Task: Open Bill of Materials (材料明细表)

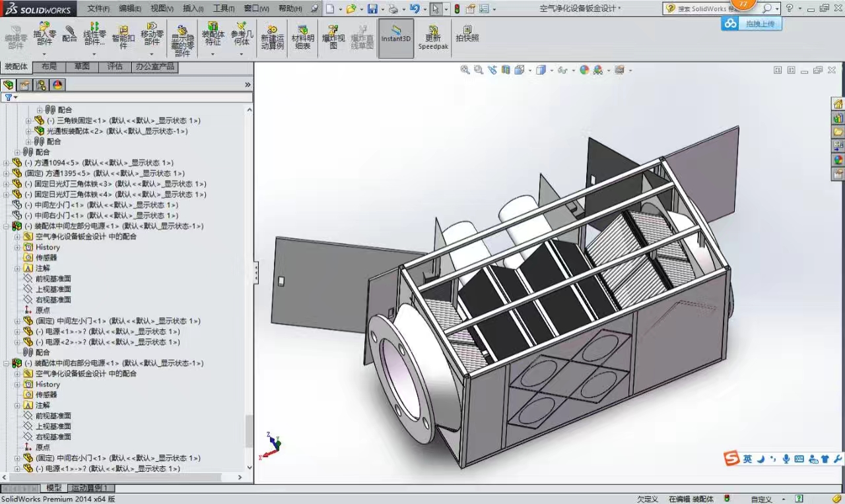Action: coord(303,38)
